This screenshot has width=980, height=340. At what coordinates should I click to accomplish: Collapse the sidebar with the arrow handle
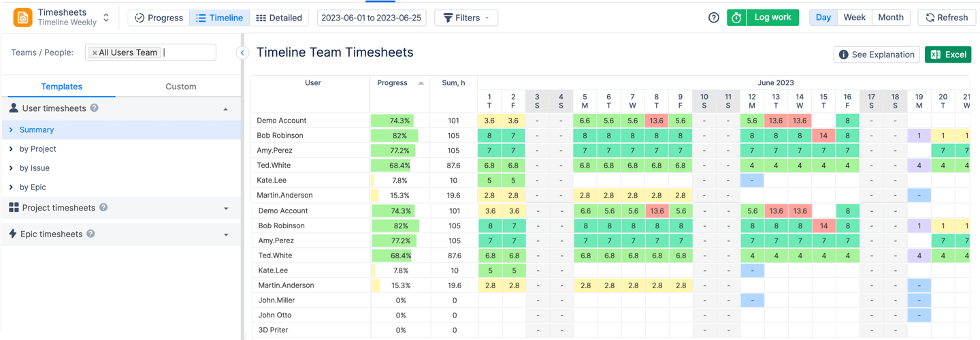(242, 52)
